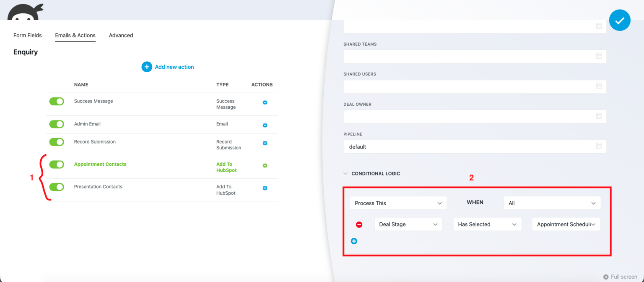Image resolution: width=644 pixels, height=282 pixels.
Task: Open the Has Selected comparator dropdown
Action: (x=487, y=225)
